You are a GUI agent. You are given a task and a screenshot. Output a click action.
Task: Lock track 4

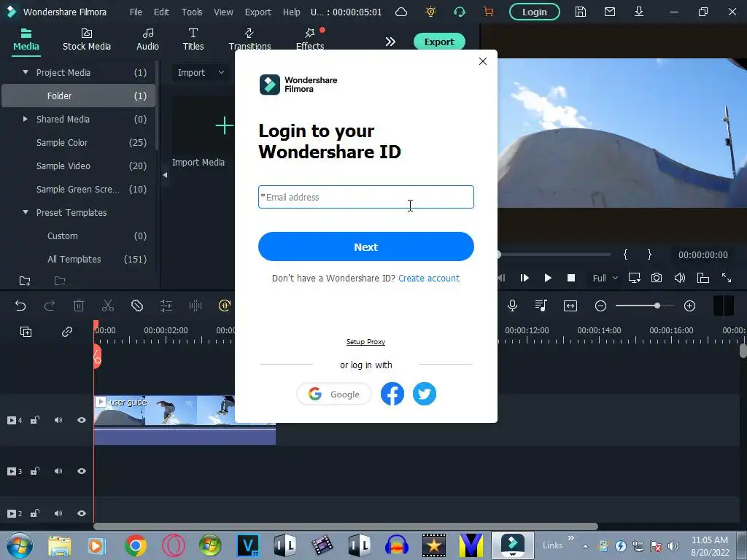click(35, 420)
